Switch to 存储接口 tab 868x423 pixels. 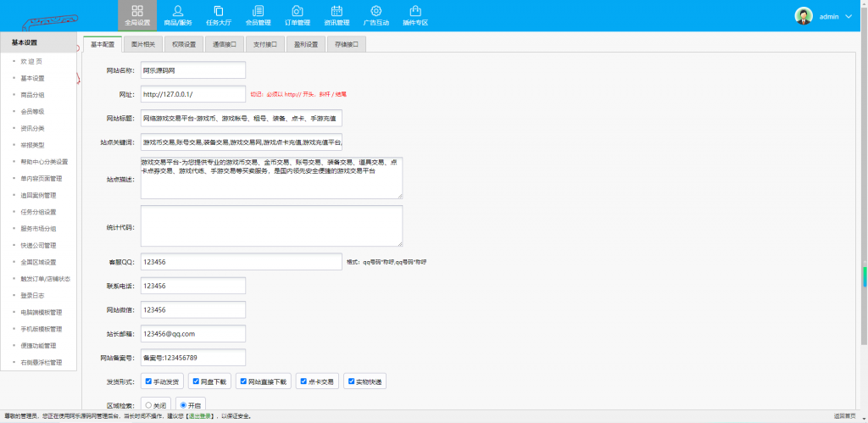point(347,45)
